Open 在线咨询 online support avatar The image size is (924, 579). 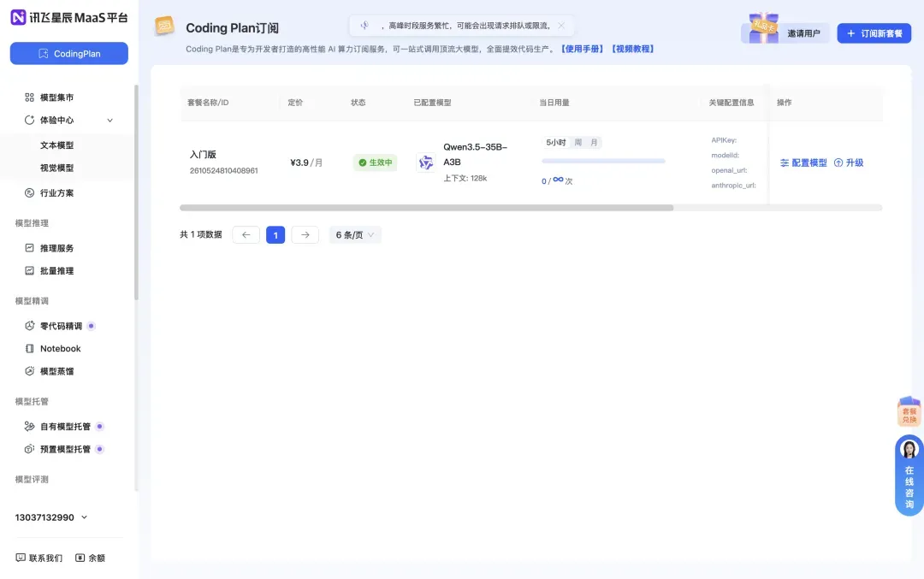point(909,450)
